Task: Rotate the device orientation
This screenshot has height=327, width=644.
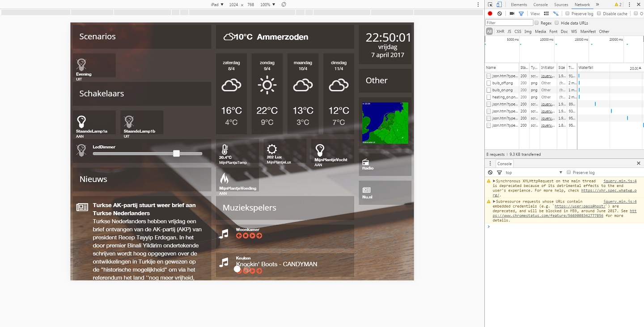Action: [284, 4]
